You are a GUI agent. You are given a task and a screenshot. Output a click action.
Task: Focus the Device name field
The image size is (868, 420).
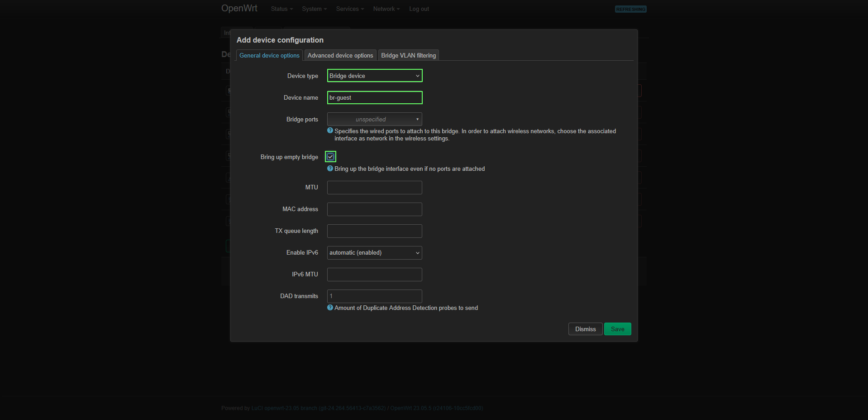pos(375,97)
